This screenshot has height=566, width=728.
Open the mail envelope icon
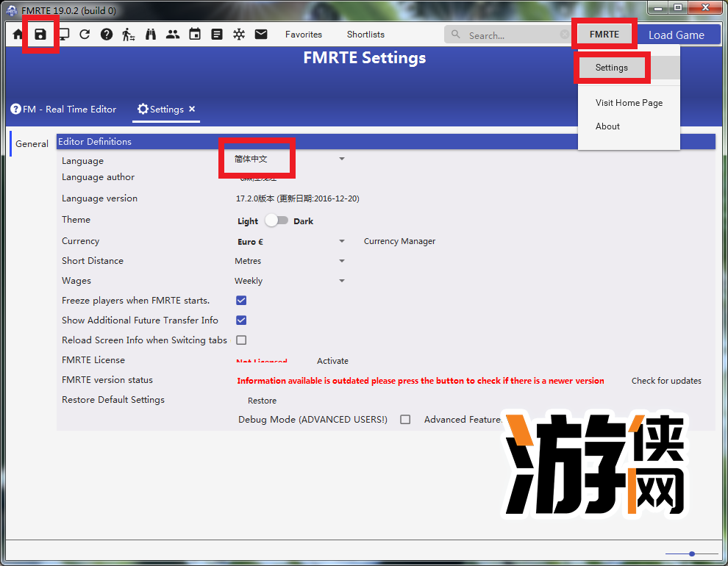(261, 34)
